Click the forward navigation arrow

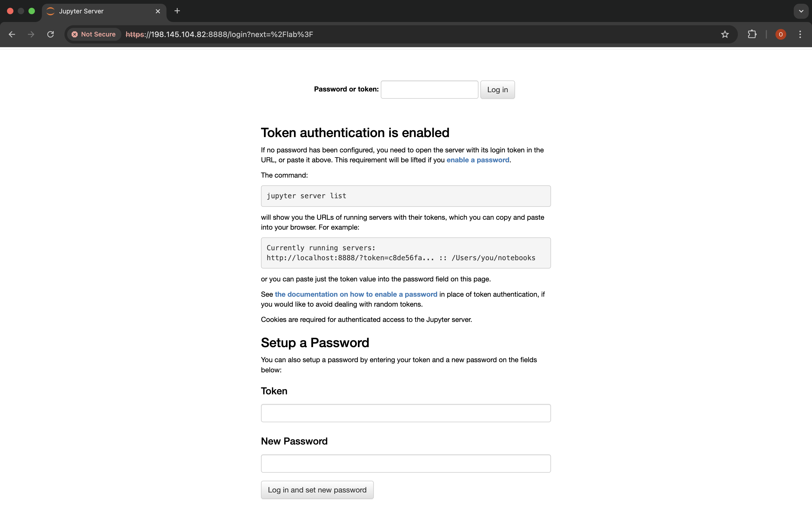31,34
